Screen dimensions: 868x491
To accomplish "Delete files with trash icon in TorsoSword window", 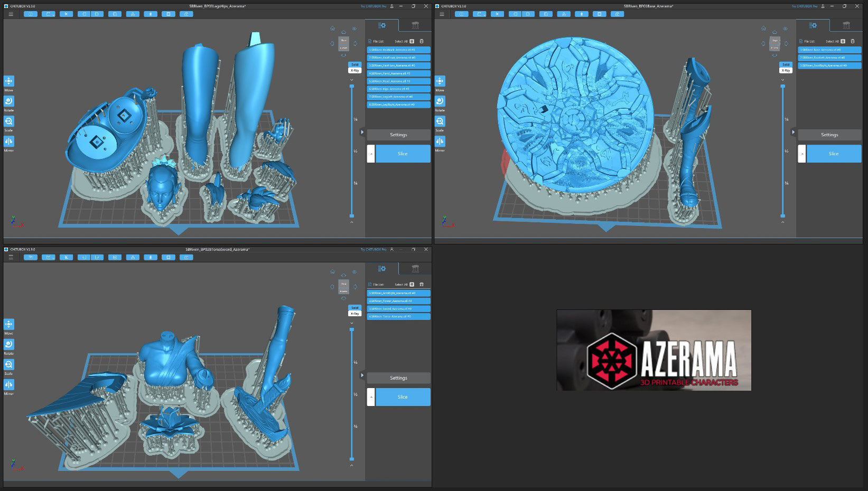I will coord(422,285).
